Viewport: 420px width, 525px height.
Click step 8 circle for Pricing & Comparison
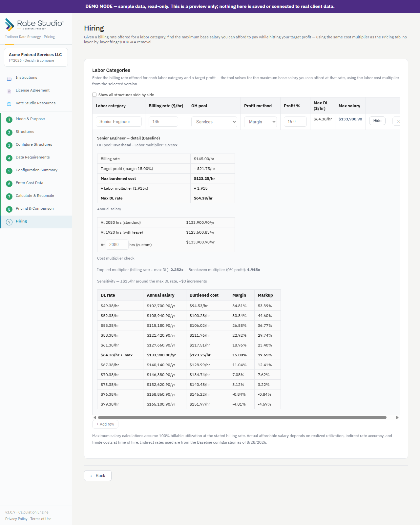pyautogui.click(x=9, y=209)
